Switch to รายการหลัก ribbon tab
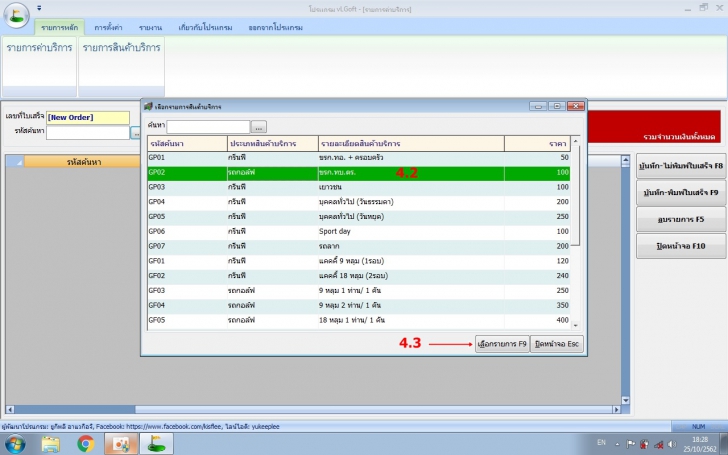This screenshot has height=455, width=728. tap(59, 27)
